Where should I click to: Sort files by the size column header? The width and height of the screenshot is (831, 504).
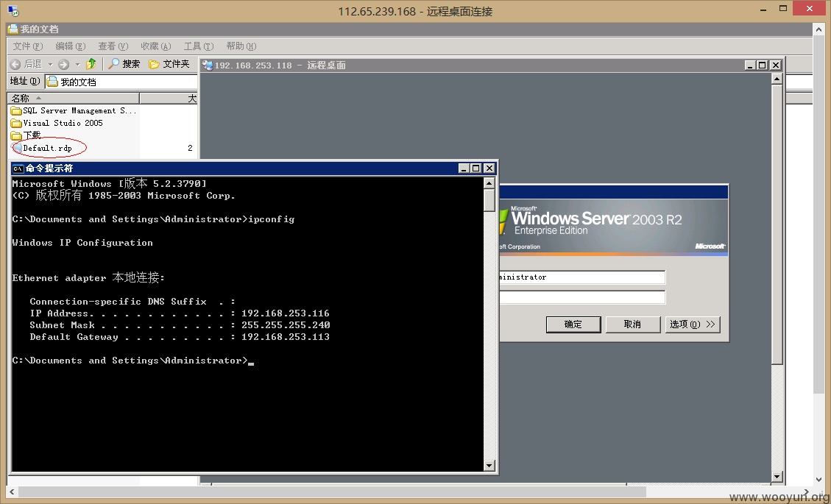coord(169,98)
